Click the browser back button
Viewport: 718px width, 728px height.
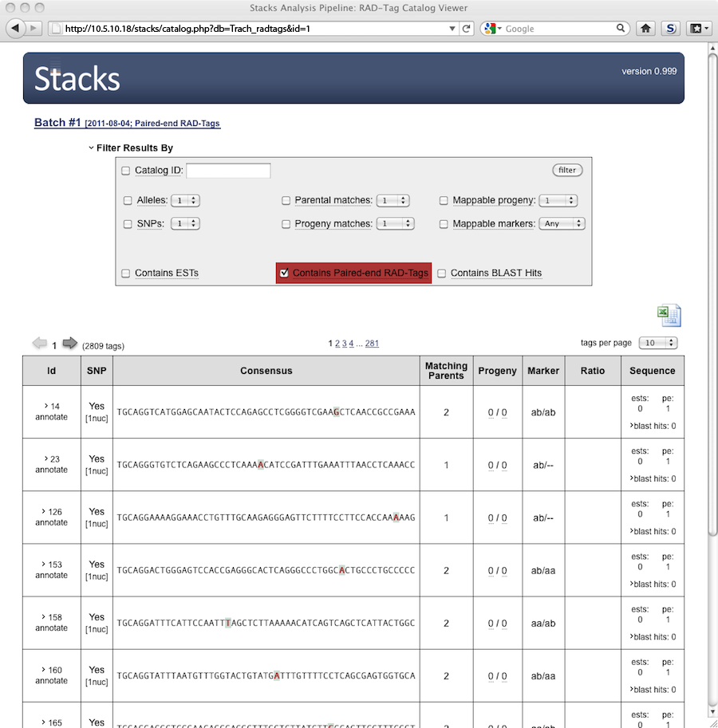pyautogui.click(x=15, y=29)
